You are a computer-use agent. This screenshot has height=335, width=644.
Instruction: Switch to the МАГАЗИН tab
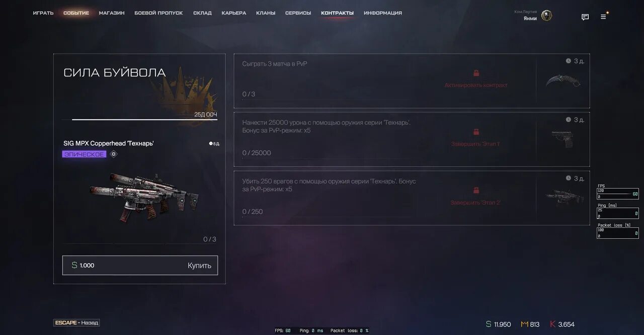pyautogui.click(x=112, y=13)
